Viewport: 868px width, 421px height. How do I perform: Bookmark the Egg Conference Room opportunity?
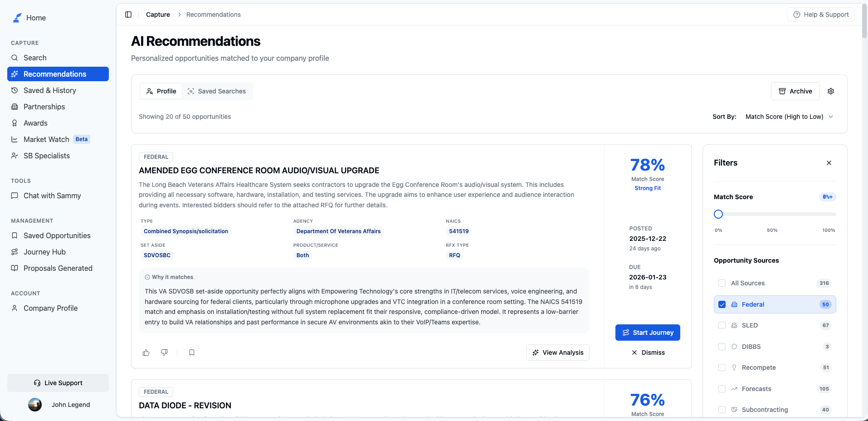pyautogui.click(x=191, y=352)
